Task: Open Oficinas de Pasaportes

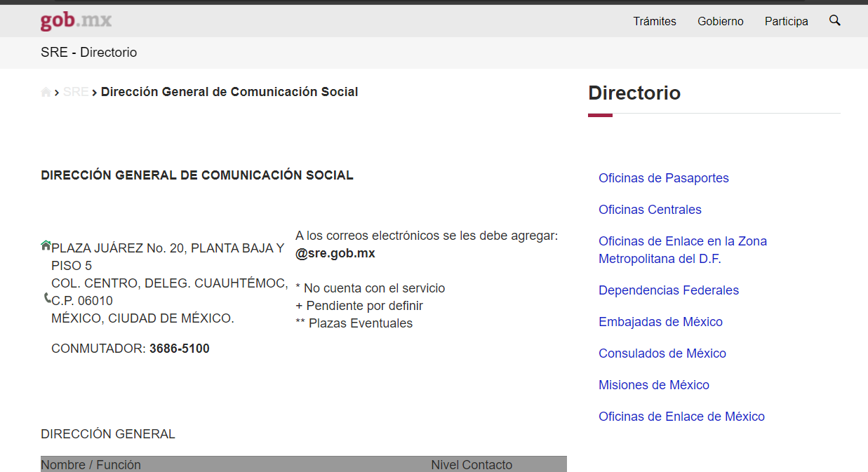Action: [x=663, y=177]
